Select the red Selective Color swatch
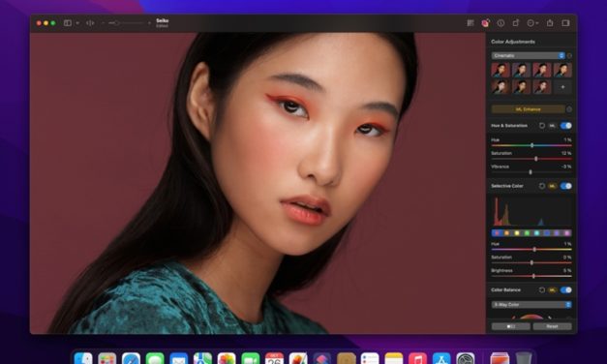The image size is (607, 364). tap(497, 233)
